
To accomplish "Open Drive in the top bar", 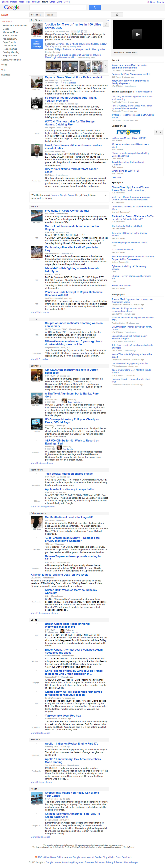I will pyautogui.click(x=59, y=2).
